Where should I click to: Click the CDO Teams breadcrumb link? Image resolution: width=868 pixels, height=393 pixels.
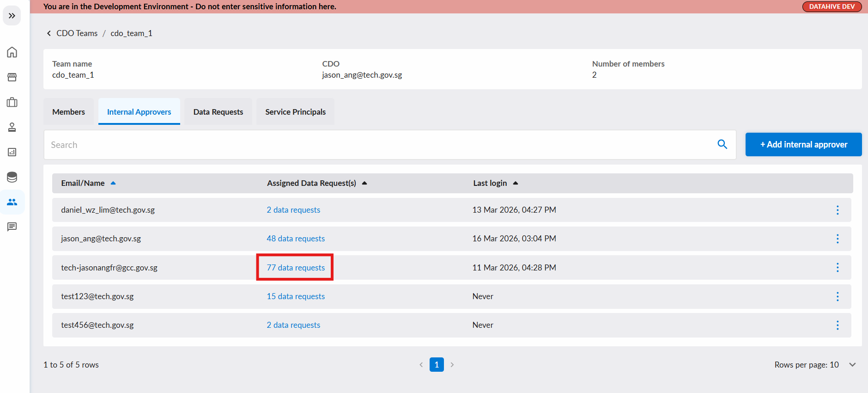[77, 33]
